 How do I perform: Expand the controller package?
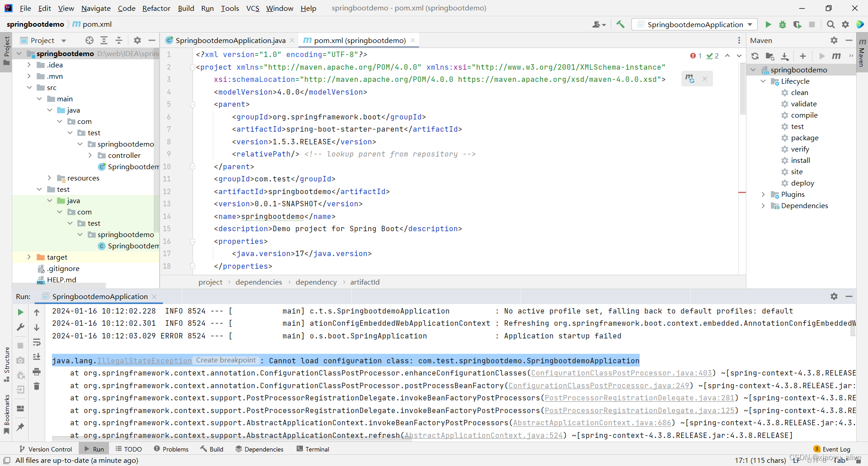click(x=90, y=155)
